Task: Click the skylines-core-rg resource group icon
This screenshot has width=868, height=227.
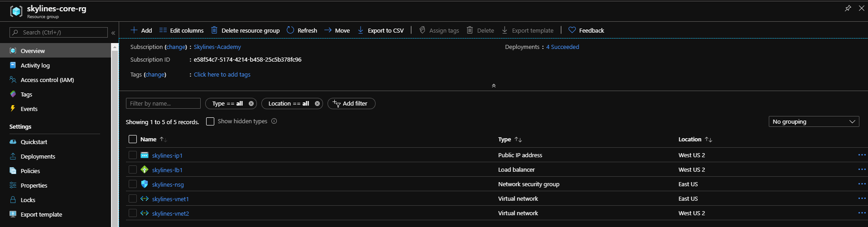Action: 16,11
